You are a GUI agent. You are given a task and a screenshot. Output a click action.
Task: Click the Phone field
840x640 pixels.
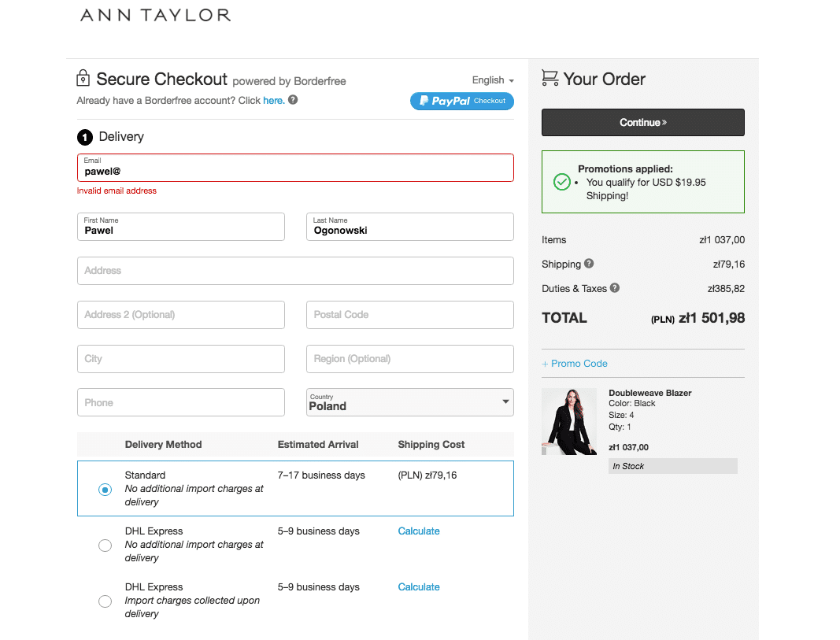[181, 402]
